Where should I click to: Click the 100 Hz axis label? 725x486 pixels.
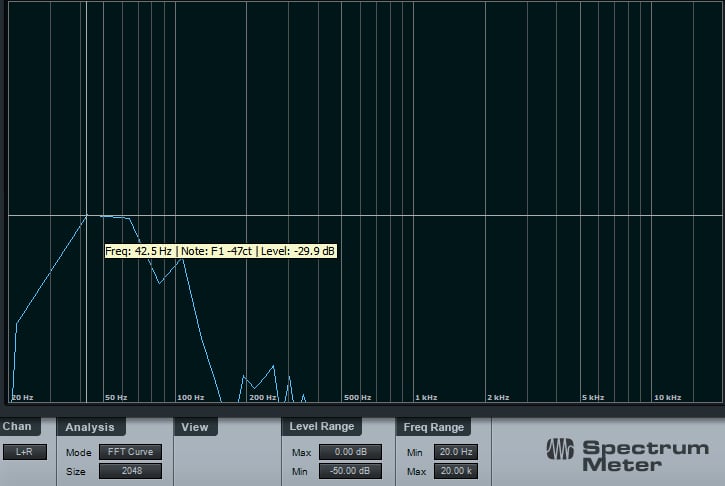coord(190,397)
